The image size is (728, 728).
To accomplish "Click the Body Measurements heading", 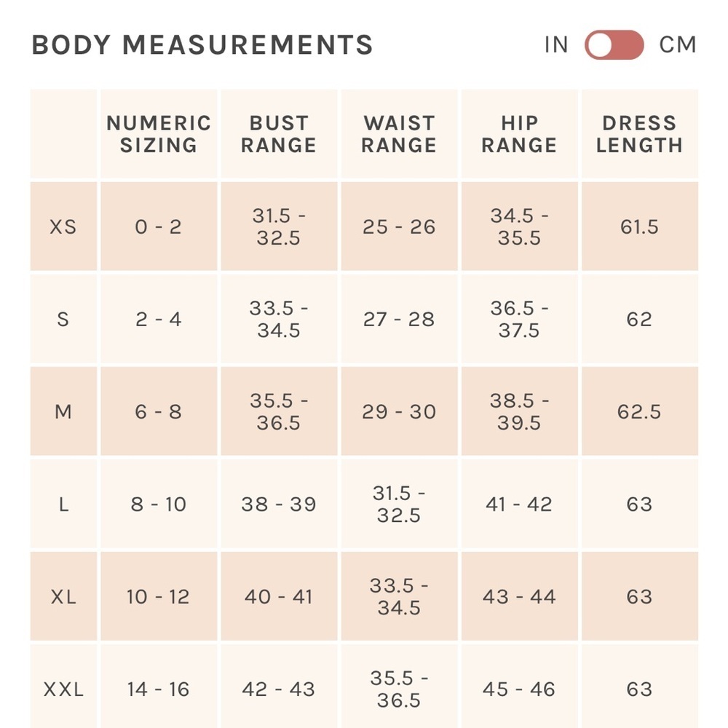I will (x=202, y=45).
